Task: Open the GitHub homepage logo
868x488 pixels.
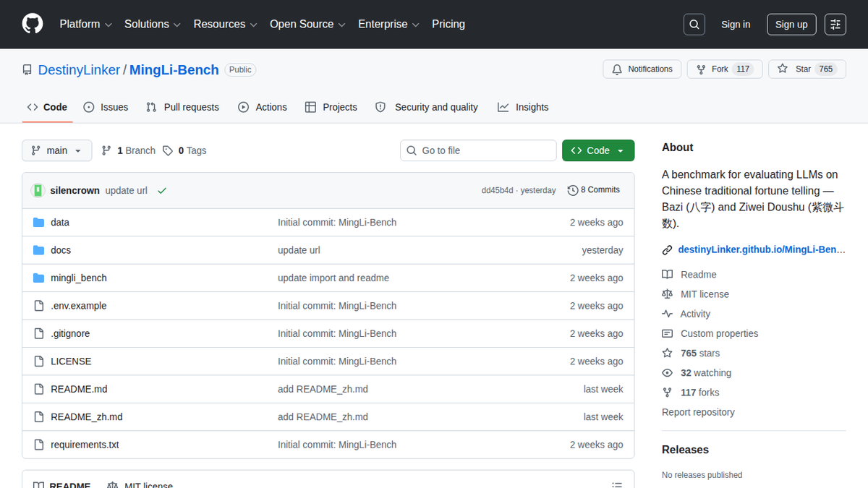Action: coord(33,24)
